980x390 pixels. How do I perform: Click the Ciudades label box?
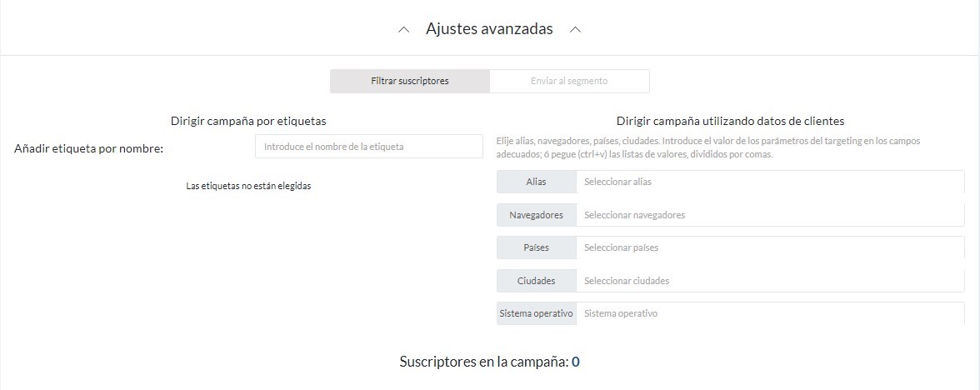click(x=537, y=281)
